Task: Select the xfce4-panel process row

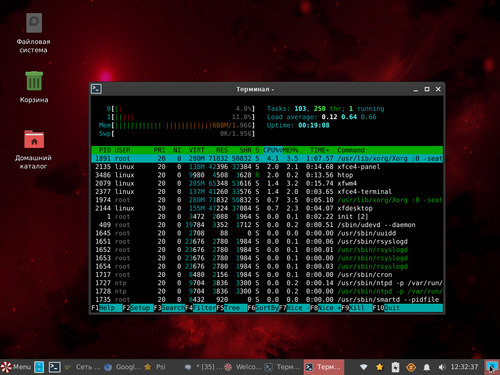Action: (x=267, y=167)
